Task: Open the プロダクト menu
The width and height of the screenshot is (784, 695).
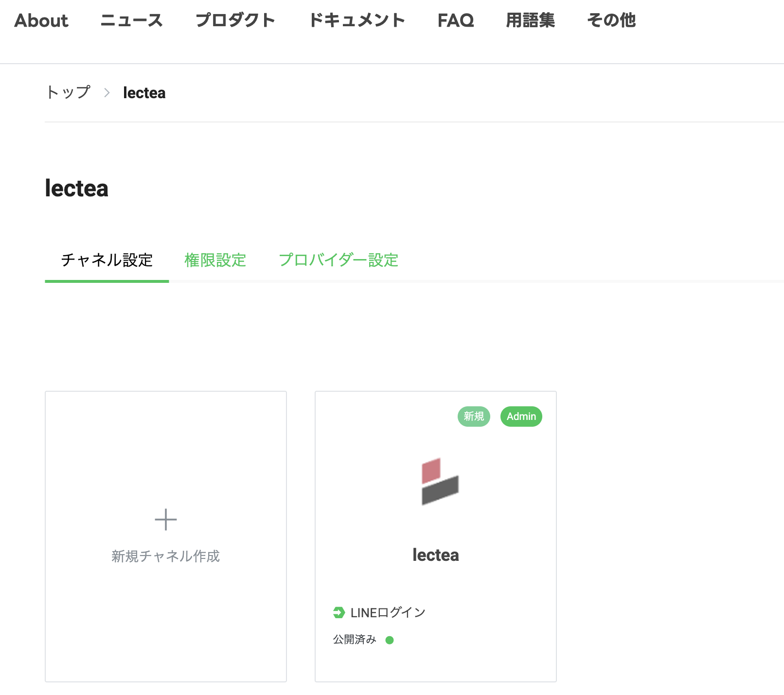Action: pyautogui.click(x=235, y=20)
